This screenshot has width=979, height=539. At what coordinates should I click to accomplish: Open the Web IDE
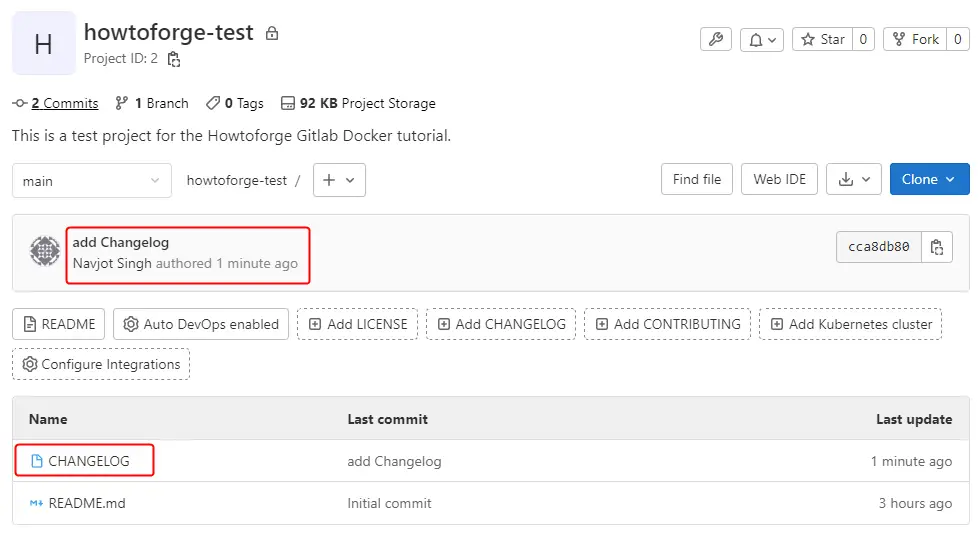[x=779, y=179]
